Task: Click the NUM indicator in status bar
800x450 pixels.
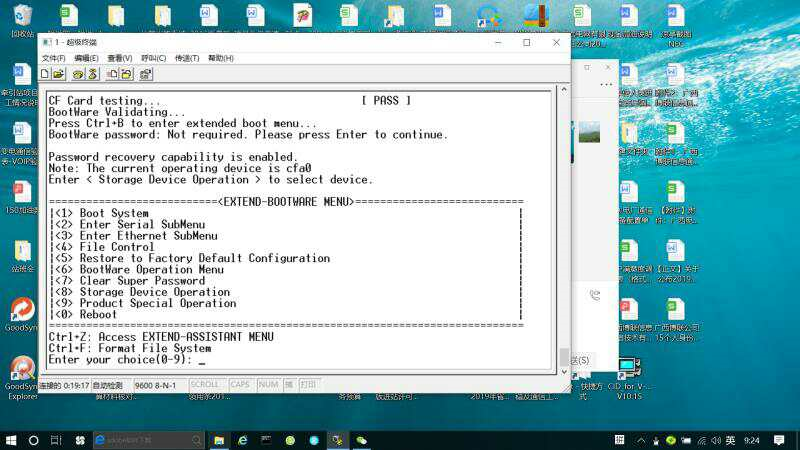Action: pyautogui.click(x=268, y=385)
